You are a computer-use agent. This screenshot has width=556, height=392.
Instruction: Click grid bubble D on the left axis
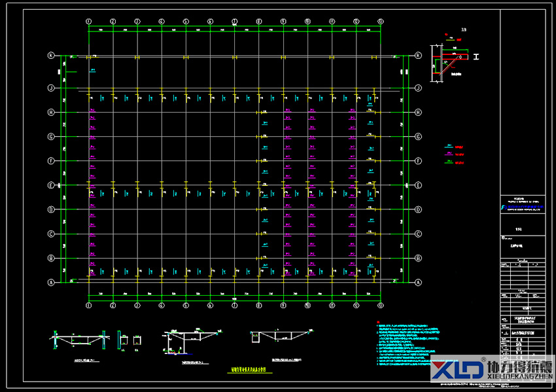tap(51, 209)
